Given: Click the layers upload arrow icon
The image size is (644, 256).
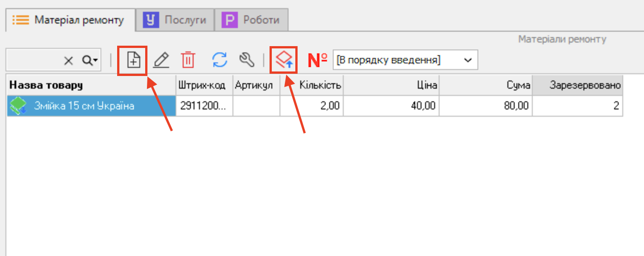Looking at the screenshot, I should point(284,60).
